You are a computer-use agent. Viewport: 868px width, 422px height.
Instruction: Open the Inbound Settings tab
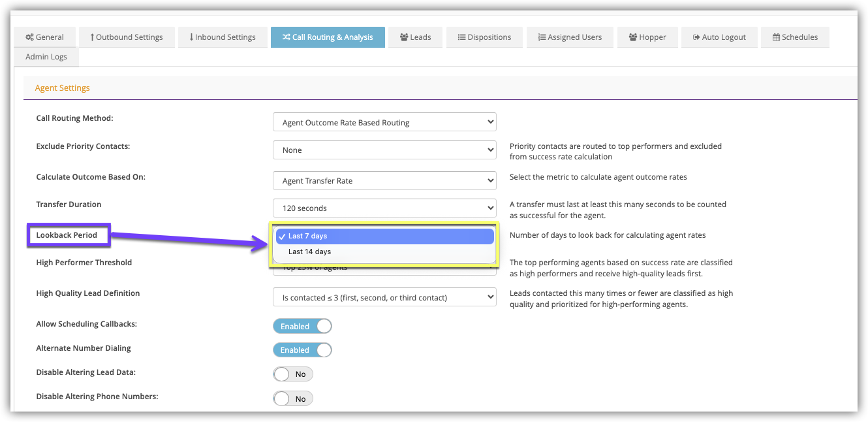pyautogui.click(x=223, y=37)
